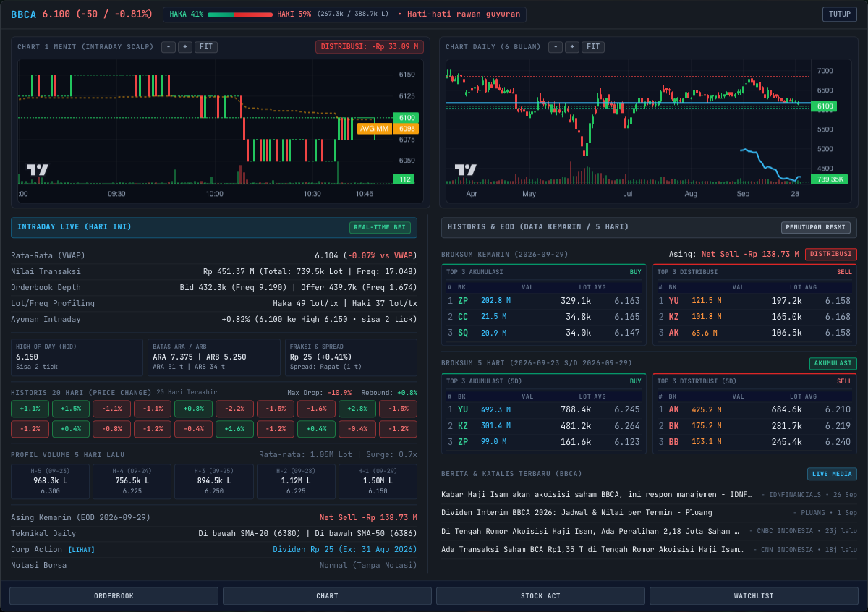Click the HAKA/HAKI ratio bar

point(240,14)
